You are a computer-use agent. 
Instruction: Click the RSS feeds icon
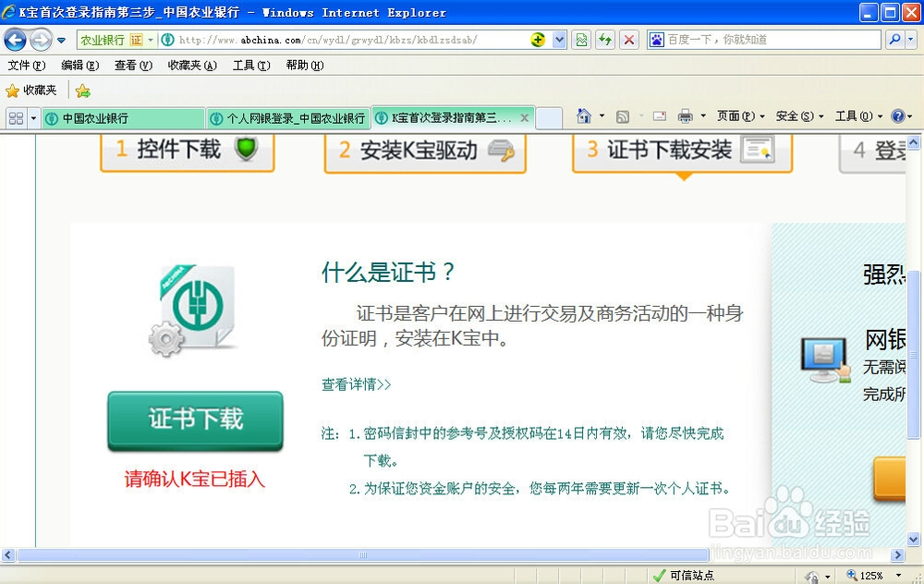pyautogui.click(x=622, y=116)
